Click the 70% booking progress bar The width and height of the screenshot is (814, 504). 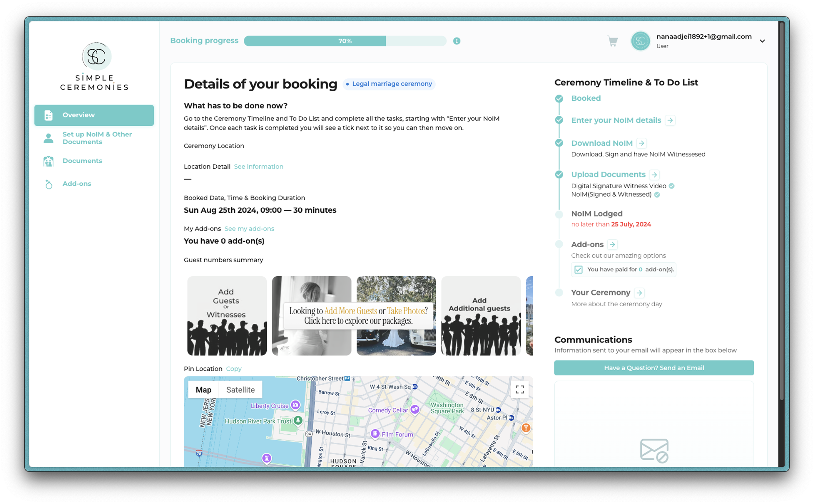[x=345, y=41]
